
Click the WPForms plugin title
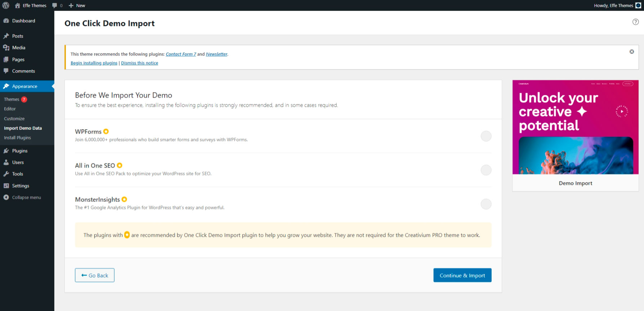[88, 132]
